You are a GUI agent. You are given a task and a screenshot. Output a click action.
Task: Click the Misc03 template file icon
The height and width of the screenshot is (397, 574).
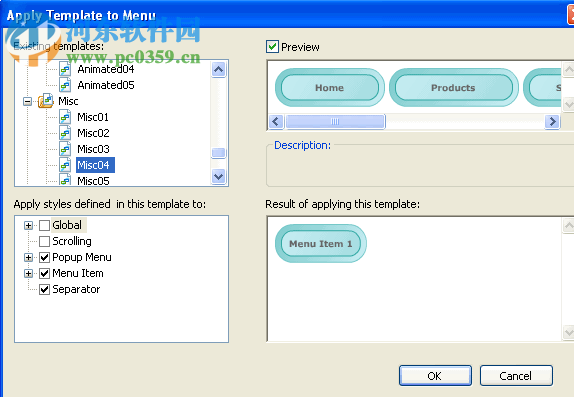coord(65,149)
